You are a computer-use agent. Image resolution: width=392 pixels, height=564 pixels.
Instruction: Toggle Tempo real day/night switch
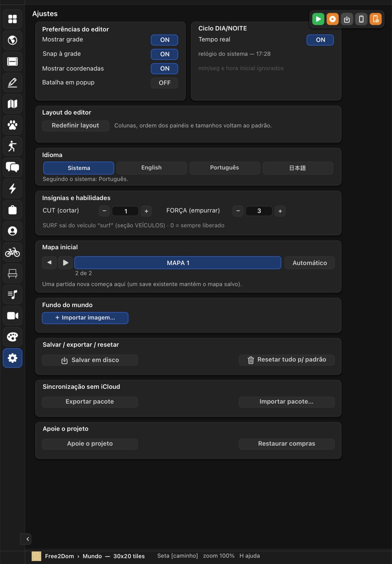coord(320,40)
